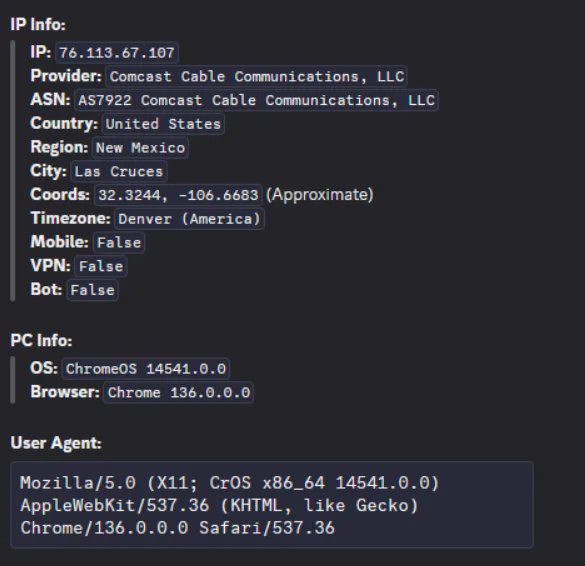Click the (Approximate) text after coordinates
This screenshot has height=566, width=585.
tap(320, 194)
